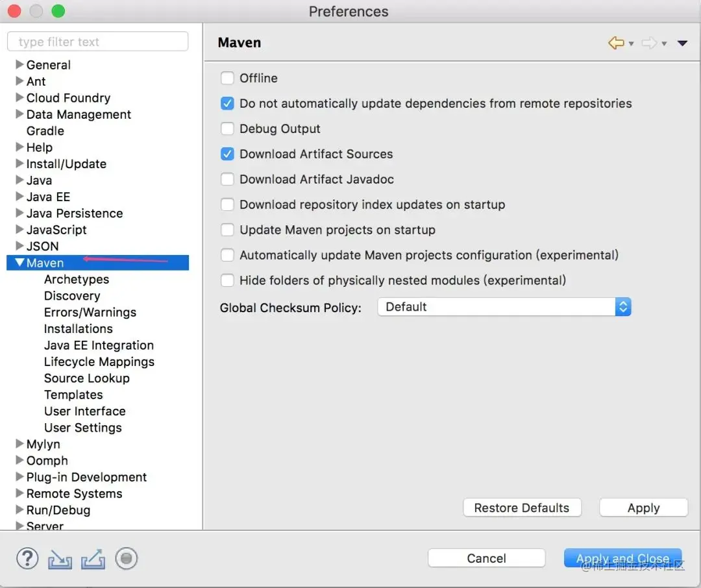Select the Java preferences item
The height and width of the screenshot is (588, 701).
40,180
